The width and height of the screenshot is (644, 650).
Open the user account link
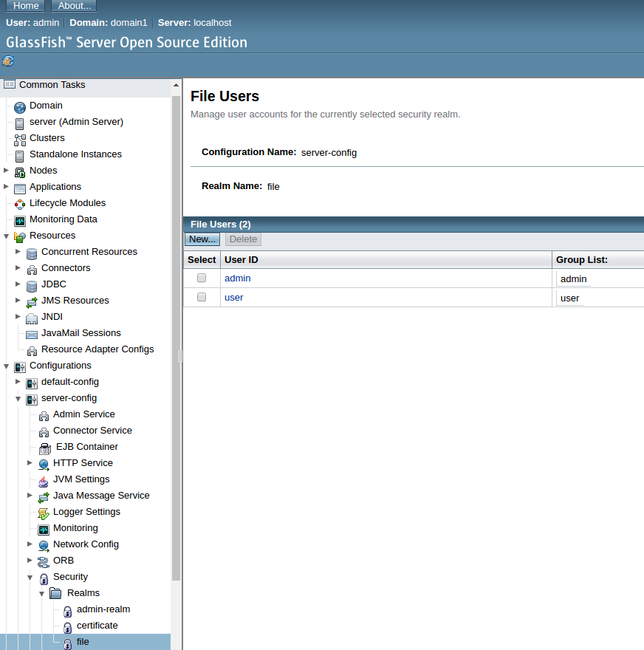[x=233, y=297]
